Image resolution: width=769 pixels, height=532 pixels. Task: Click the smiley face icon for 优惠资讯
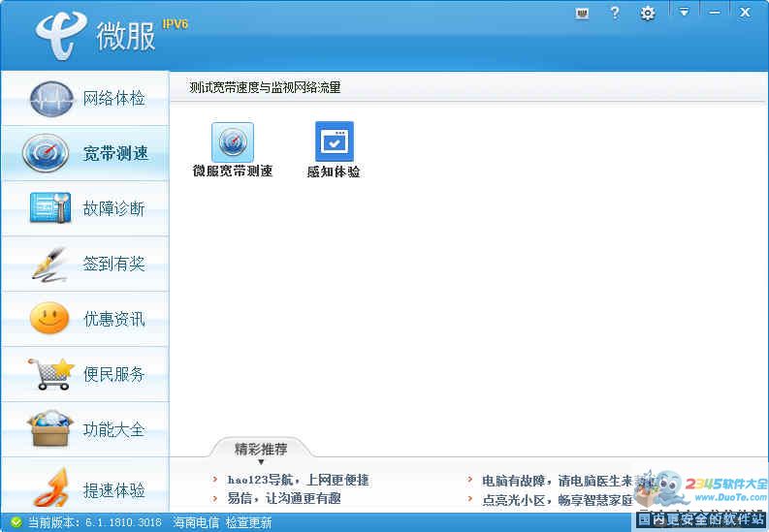[49, 318]
